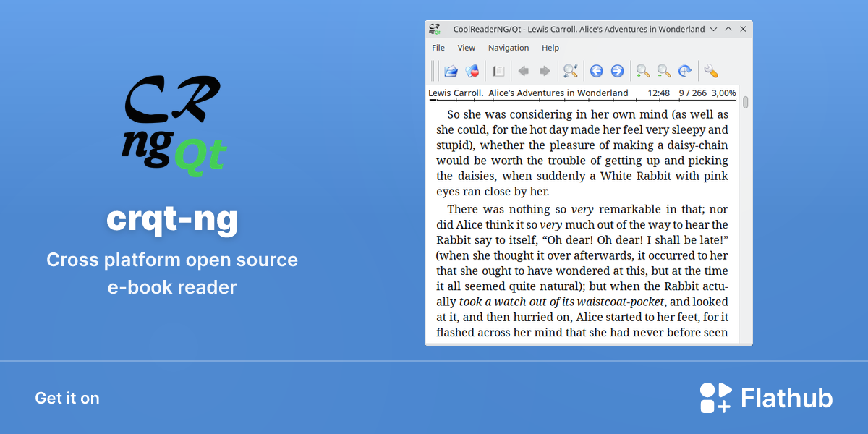Click the Open File folder icon

[451, 71]
